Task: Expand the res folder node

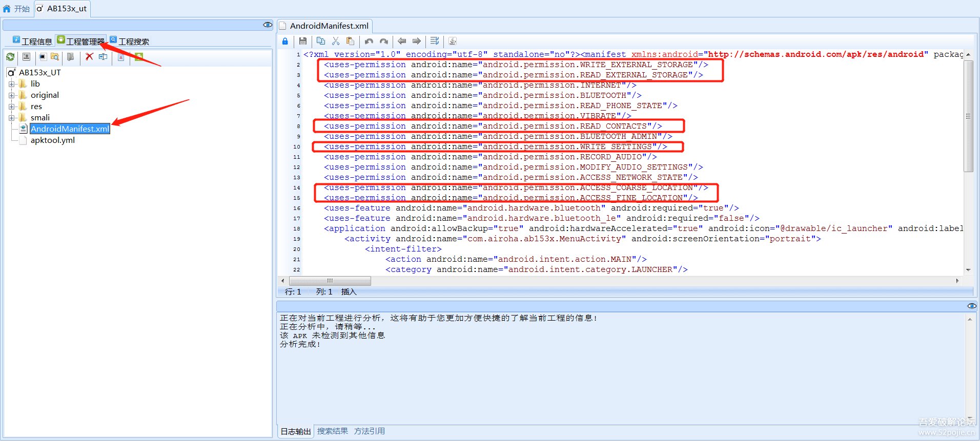Action: tap(12, 107)
